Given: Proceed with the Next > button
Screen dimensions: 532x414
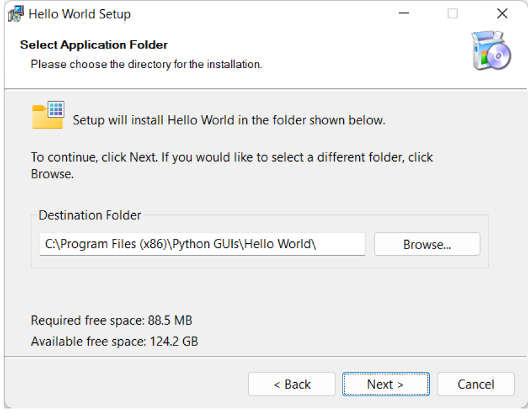Looking at the screenshot, I should click(386, 384).
